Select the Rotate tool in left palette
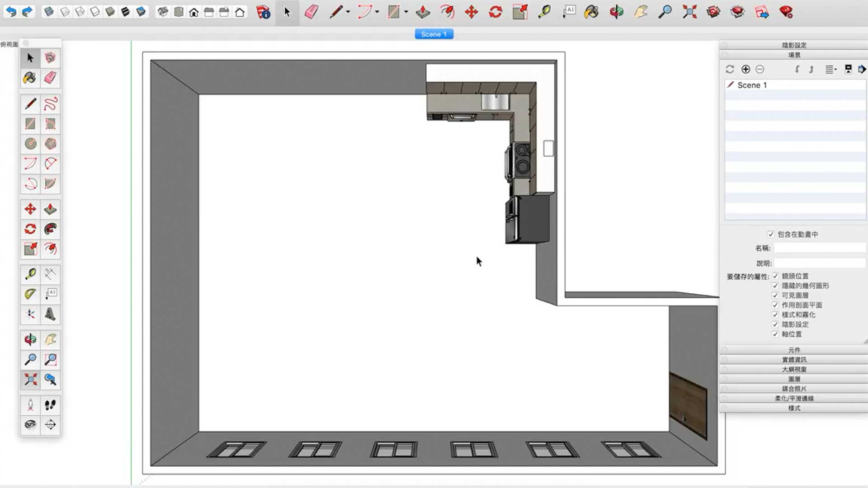Viewport: 868px width, 488px height. pyautogui.click(x=30, y=229)
